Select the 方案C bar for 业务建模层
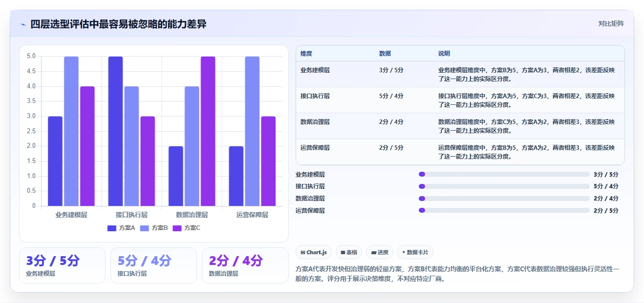 (x=87, y=146)
